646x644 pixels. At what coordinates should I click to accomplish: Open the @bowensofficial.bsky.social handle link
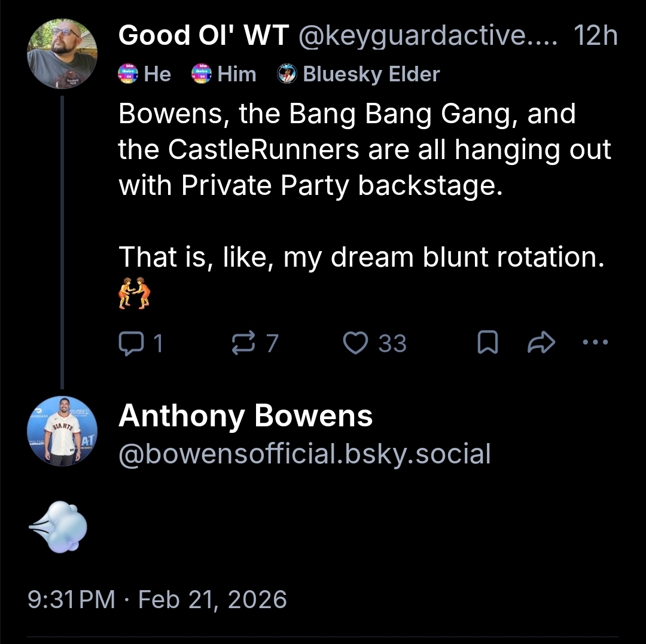click(304, 454)
